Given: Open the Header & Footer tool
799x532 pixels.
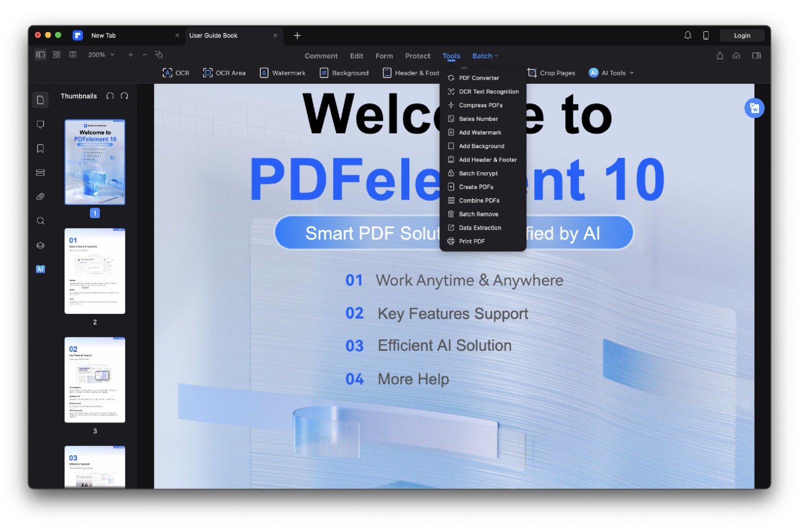Looking at the screenshot, I should [x=411, y=73].
